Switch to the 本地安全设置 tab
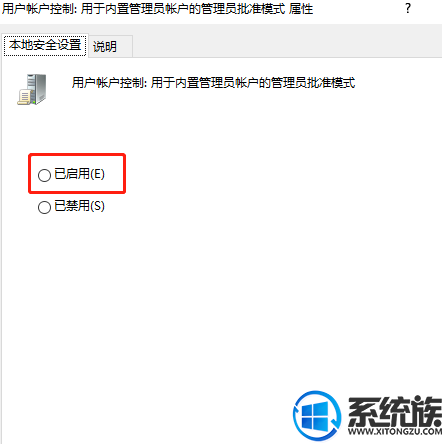The image size is (442, 444). [x=45, y=45]
